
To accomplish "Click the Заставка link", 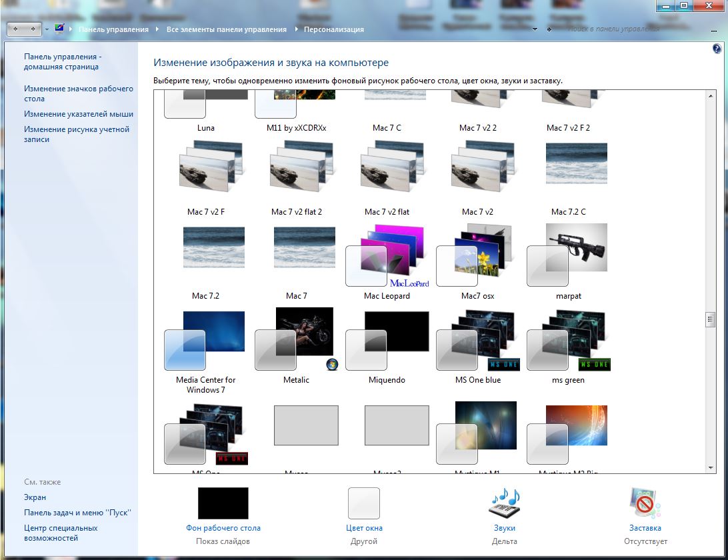I will click(645, 528).
